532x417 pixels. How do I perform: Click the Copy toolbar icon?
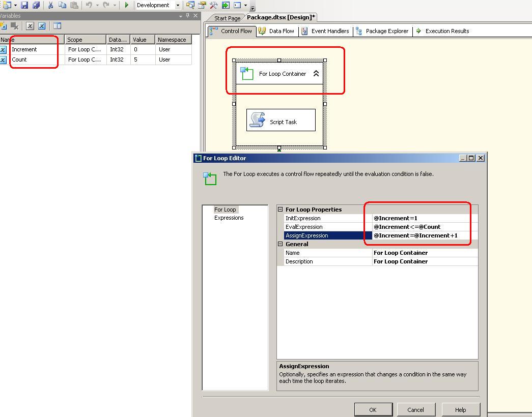62,5
